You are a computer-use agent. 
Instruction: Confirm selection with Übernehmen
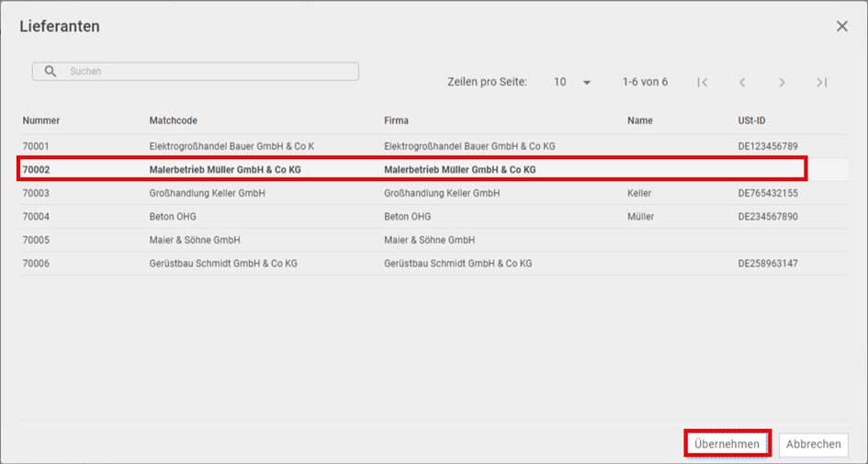click(x=727, y=444)
